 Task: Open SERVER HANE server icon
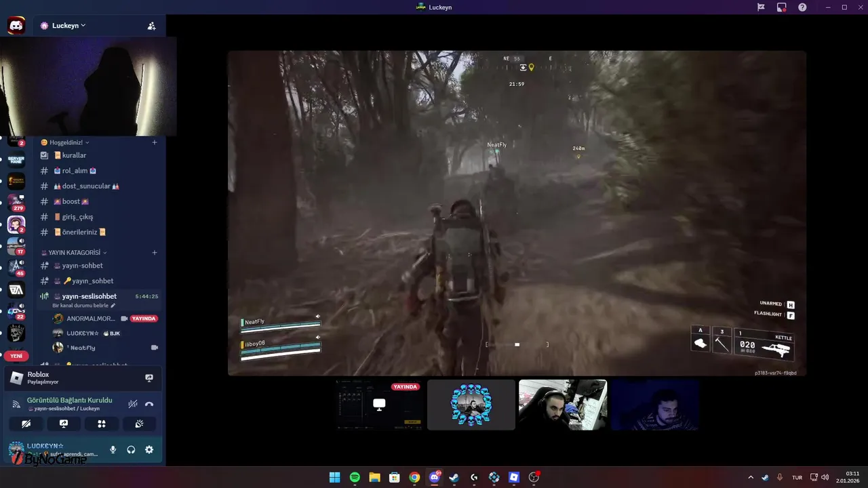tap(16, 160)
